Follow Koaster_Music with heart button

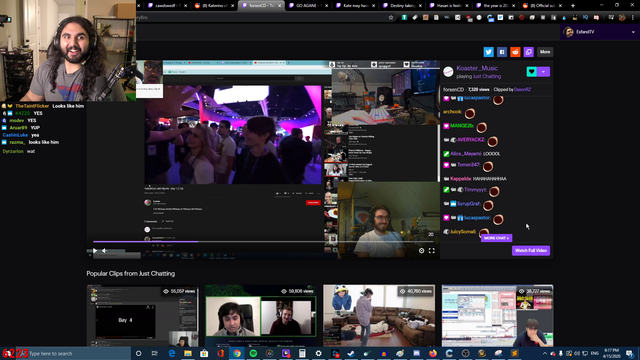pos(531,72)
